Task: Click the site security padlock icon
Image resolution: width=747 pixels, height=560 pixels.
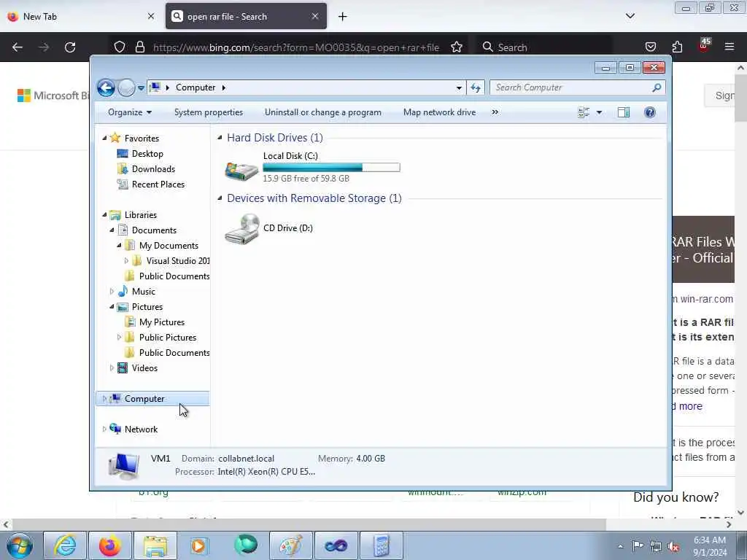Action: 139,47
